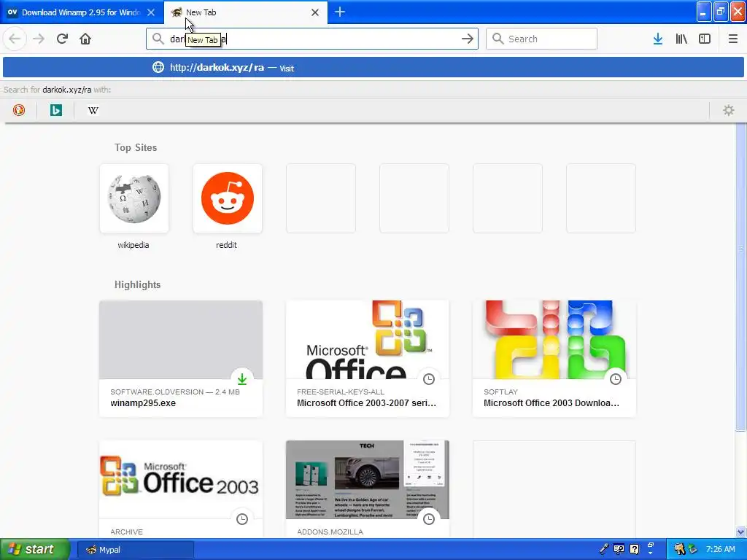747x560 pixels.
Task: Select Mypal taskbar button
Action: pyautogui.click(x=135, y=550)
